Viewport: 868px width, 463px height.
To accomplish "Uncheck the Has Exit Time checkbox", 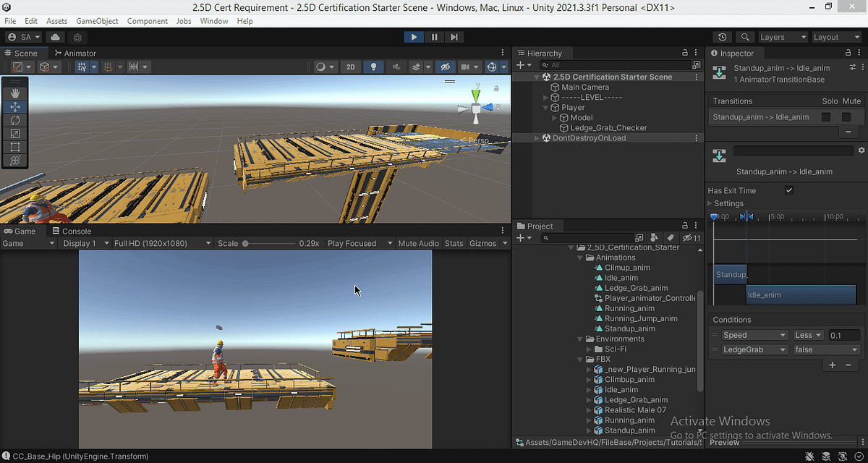I will click(789, 190).
